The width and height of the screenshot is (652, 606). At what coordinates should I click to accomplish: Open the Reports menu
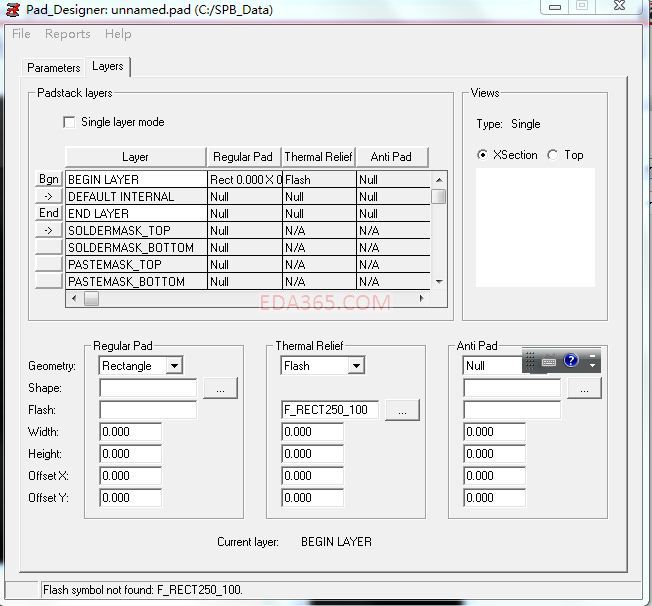click(x=67, y=34)
